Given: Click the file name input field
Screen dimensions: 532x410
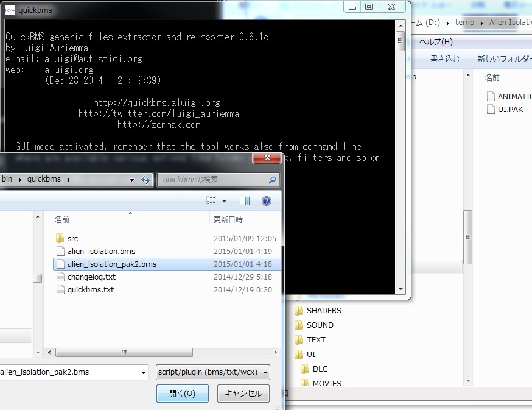Looking at the screenshot, I should click(x=69, y=372).
